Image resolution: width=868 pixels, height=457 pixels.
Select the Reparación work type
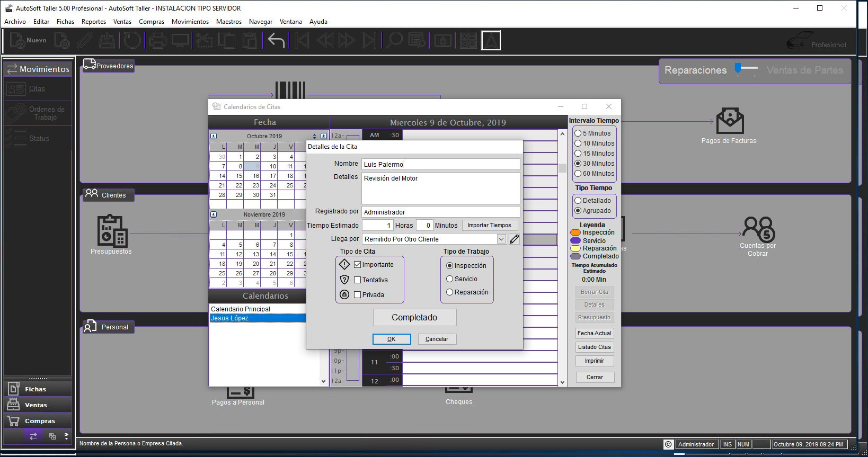pyautogui.click(x=449, y=292)
